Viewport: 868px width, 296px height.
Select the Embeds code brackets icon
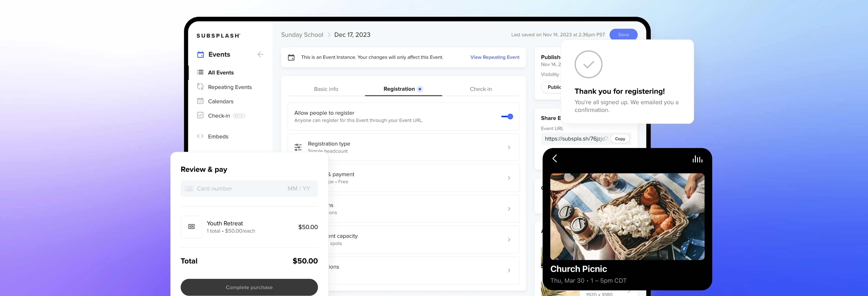click(x=200, y=136)
